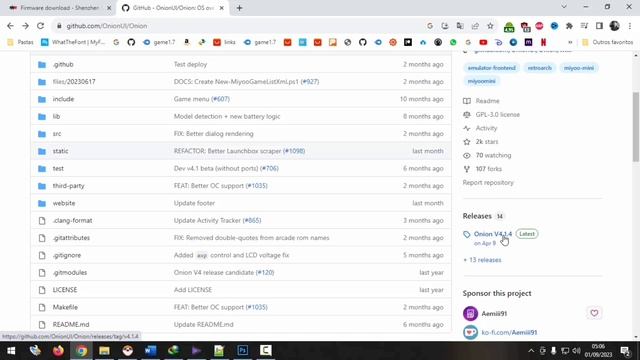Open Word from the taskbar

pos(151,351)
